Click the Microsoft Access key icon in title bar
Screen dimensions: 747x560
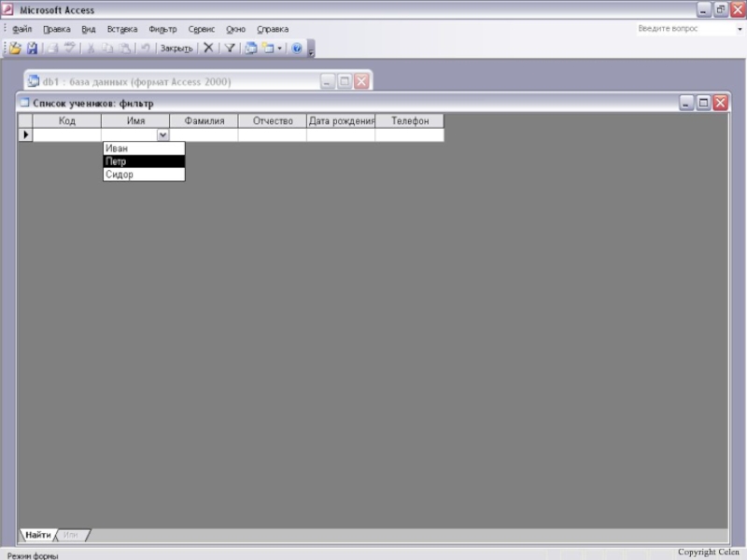click(x=7, y=9)
